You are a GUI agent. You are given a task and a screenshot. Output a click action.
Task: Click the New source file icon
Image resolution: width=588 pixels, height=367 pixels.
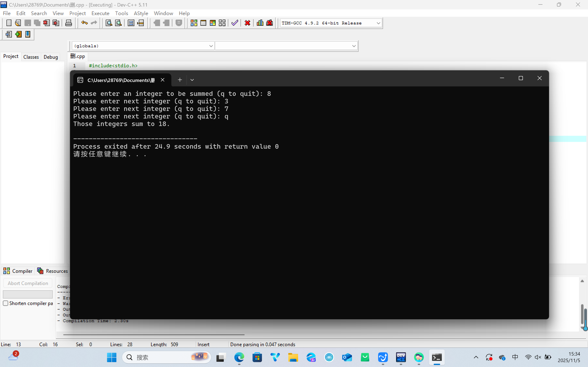pyautogui.click(x=9, y=23)
